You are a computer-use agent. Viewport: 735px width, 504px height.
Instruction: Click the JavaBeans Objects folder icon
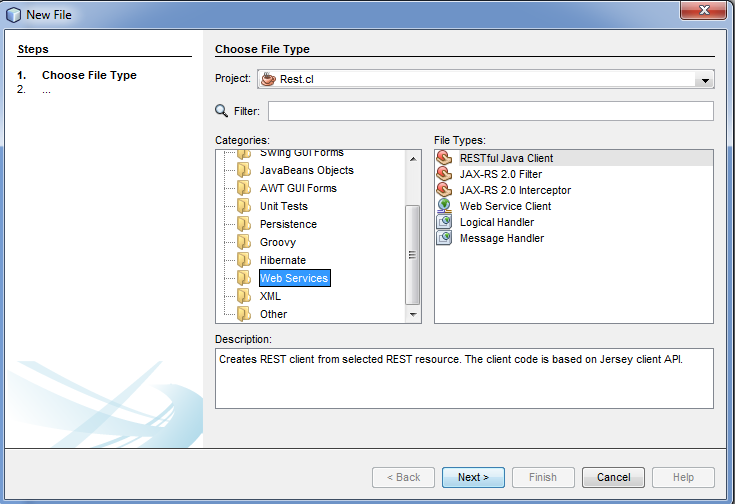[244, 170]
